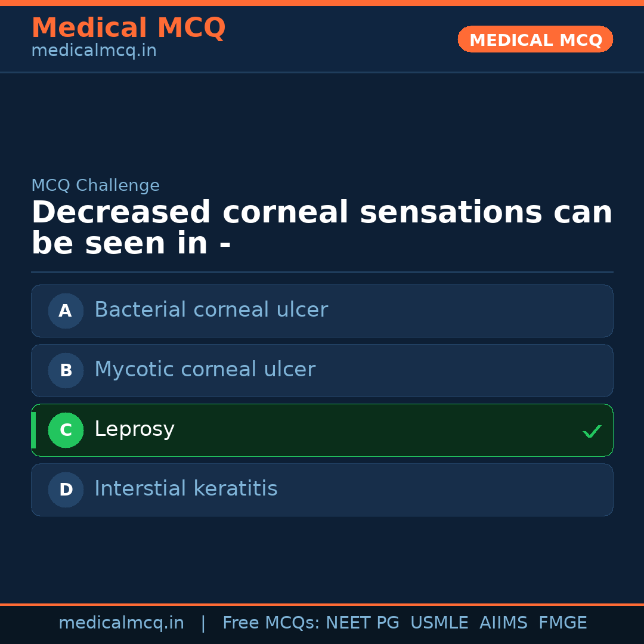Image resolution: width=644 pixels, height=644 pixels.
Task: Click the question heading about corneal sensations
Action: [322, 228]
